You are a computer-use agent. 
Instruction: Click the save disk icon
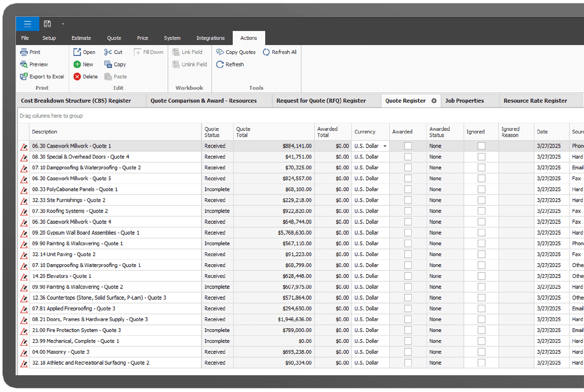pyautogui.click(x=47, y=24)
